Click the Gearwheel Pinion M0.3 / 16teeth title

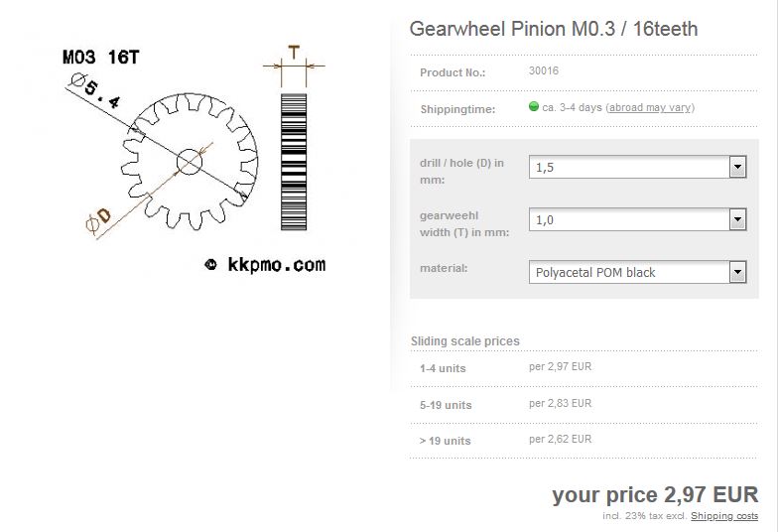tap(554, 29)
